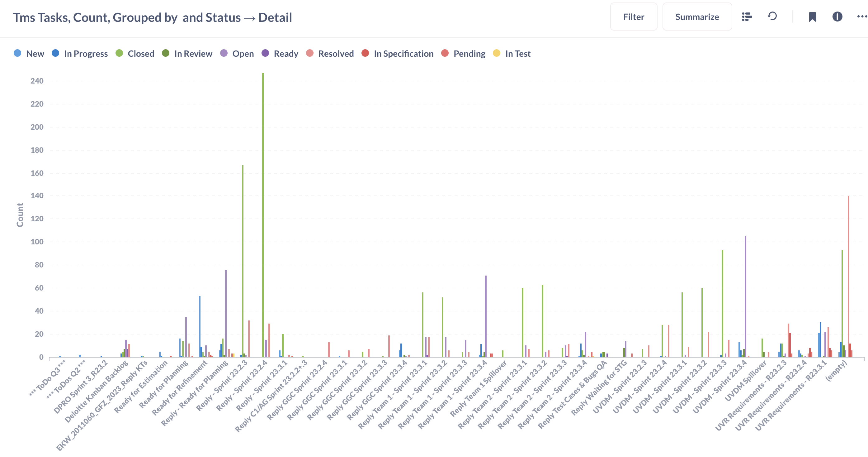Click the overflow menu icon
868x457 pixels.
pyautogui.click(x=861, y=17)
